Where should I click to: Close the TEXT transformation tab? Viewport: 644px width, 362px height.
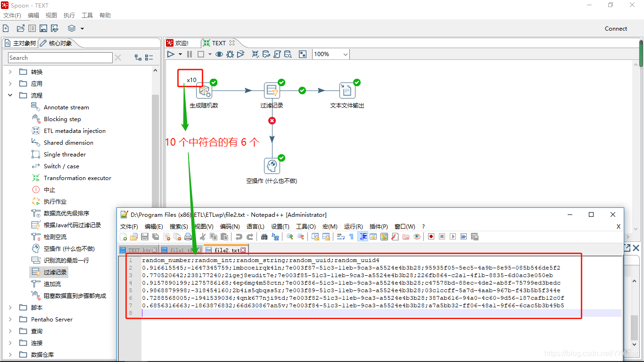coord(231,43)
